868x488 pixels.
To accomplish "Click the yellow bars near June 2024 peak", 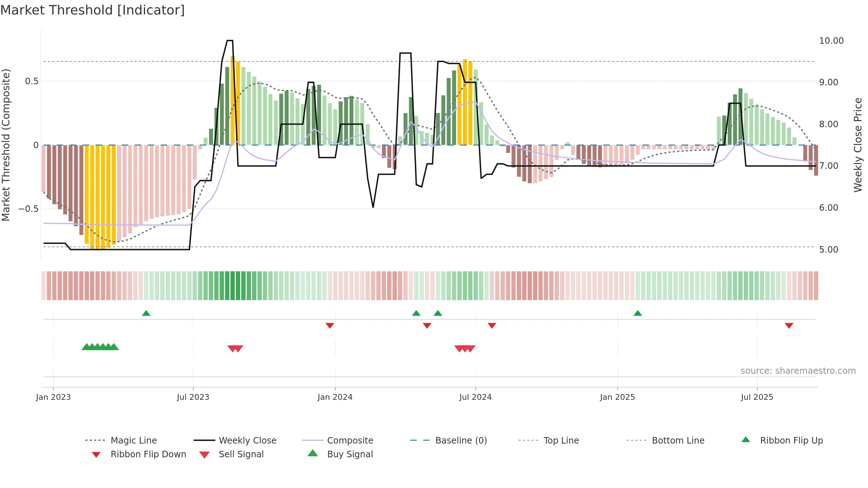I will tap(465, 102).
